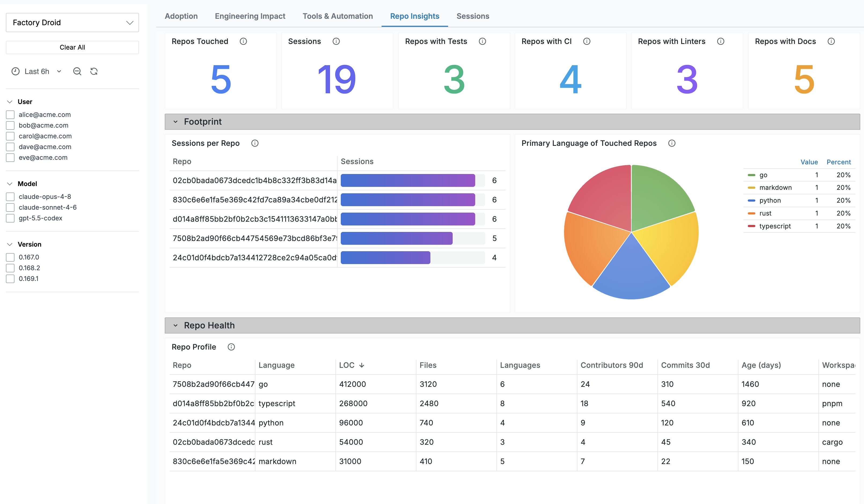Open info icon for Primary Language panel

pos(672,143)
